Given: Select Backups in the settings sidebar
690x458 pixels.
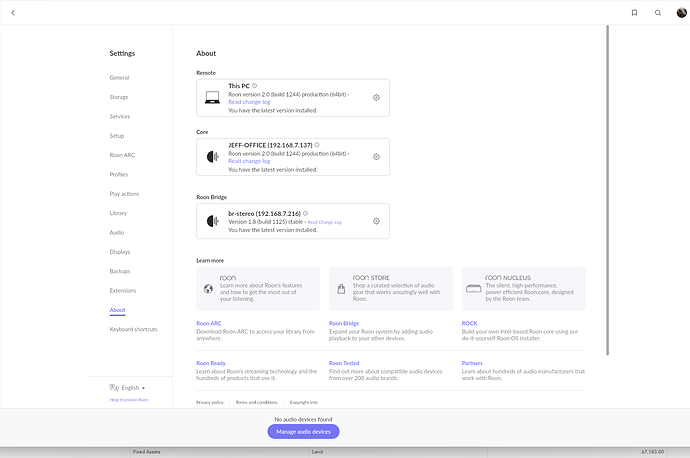Looking at the screenshot, I should pos(120,271).
